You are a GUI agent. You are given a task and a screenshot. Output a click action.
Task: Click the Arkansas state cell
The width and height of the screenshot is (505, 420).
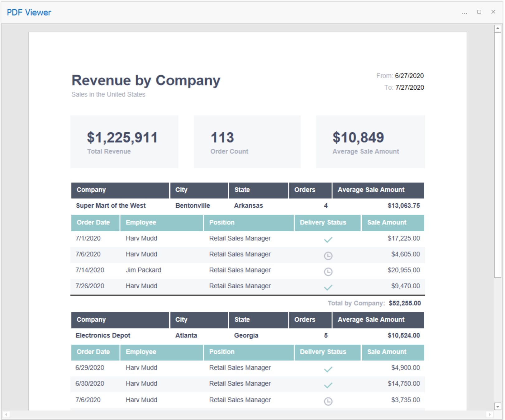(x=248, y=205)
